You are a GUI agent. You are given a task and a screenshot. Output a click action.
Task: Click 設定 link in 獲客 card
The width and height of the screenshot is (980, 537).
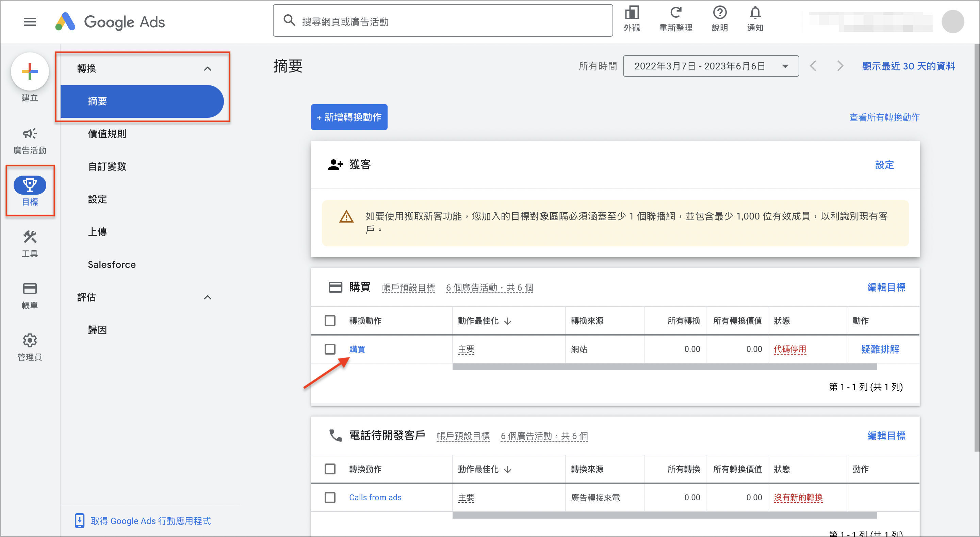pyautogui.click(x=884, y=165)
